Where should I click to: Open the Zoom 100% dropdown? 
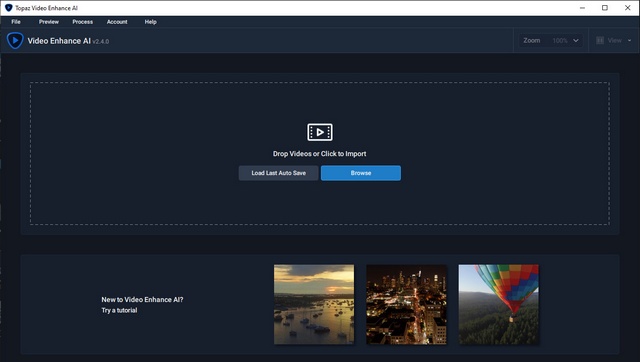pos(551,40)
